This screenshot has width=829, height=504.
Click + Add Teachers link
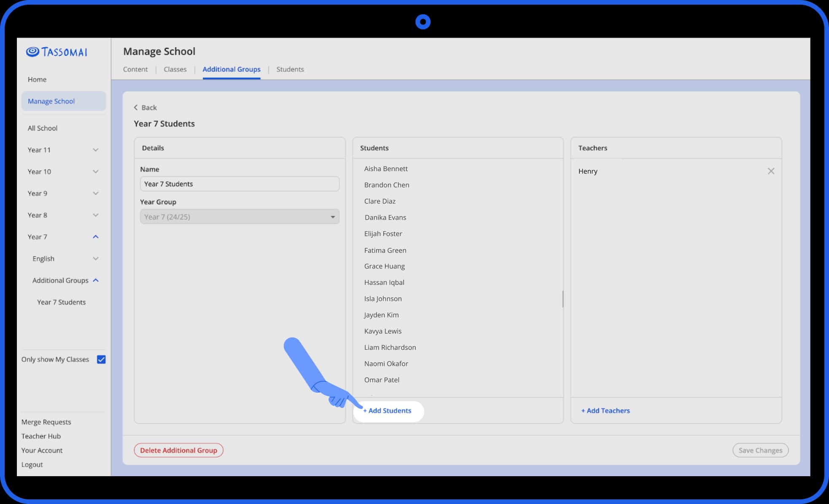point(606,410)
